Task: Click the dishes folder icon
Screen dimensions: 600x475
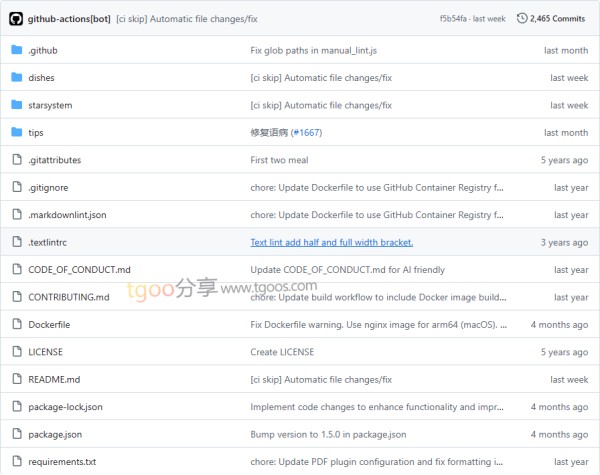Action: (17, 77)
